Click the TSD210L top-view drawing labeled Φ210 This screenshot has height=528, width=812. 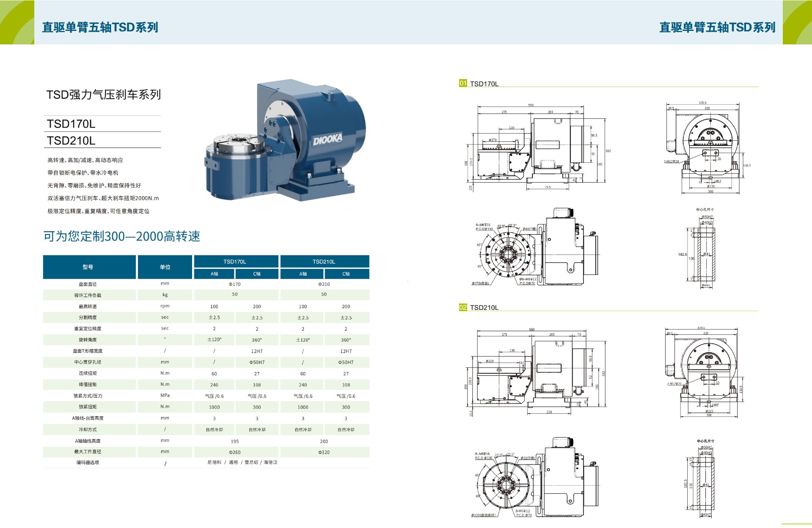click(x=536, y=477)
